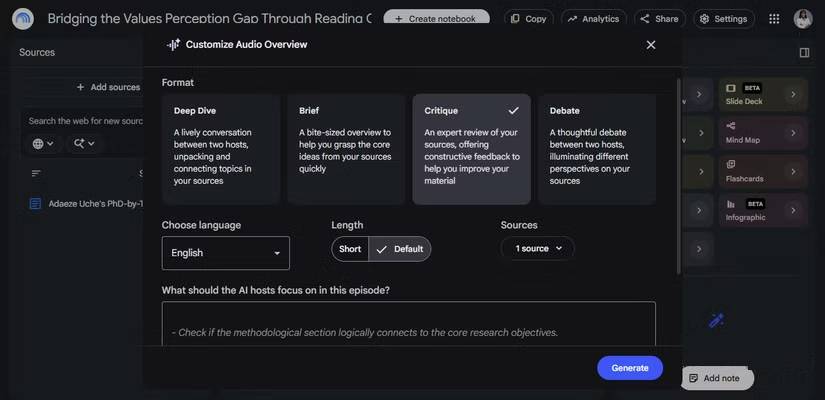Open the English language dropdown
The image size is (825, 400).
[x=226, y=253]
